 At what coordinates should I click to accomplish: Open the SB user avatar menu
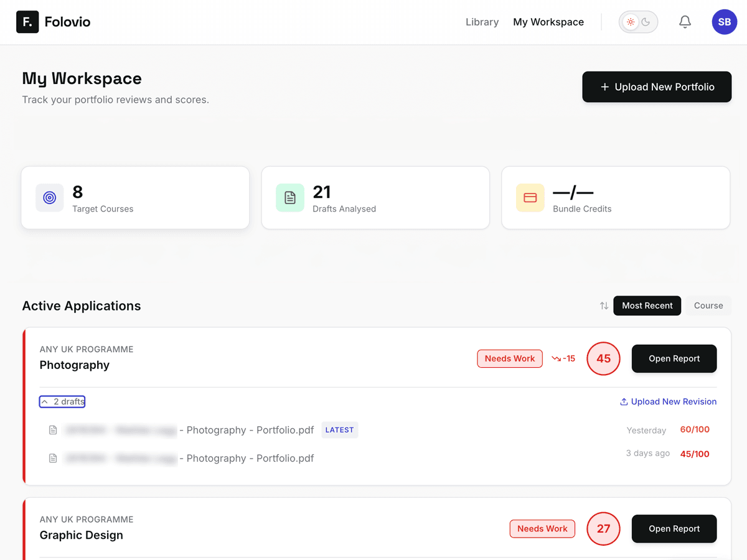click(724, 22)
